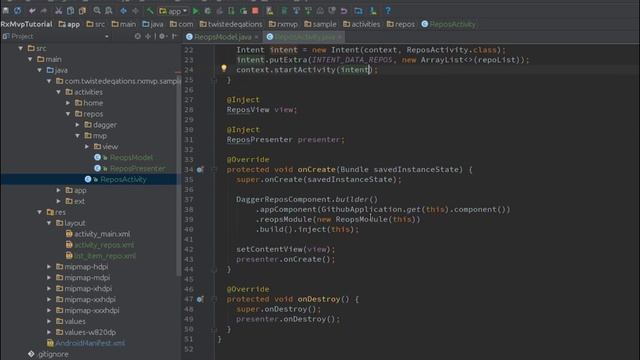This screenshot has width=640, height=360.
Task: Click the Copy icon in the toolbar
Action: (70, 11)
